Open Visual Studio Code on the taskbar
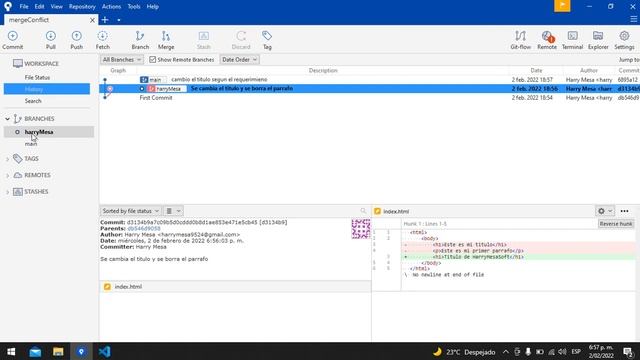The image size is (640, 360). pos(104,351)
